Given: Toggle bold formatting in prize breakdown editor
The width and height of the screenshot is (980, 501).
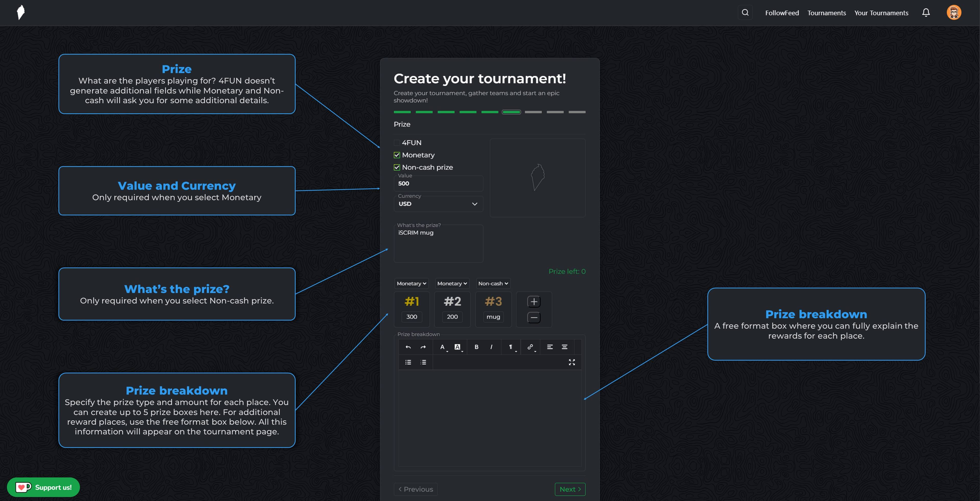Looking at the screenshot, I should coord(476,347).
